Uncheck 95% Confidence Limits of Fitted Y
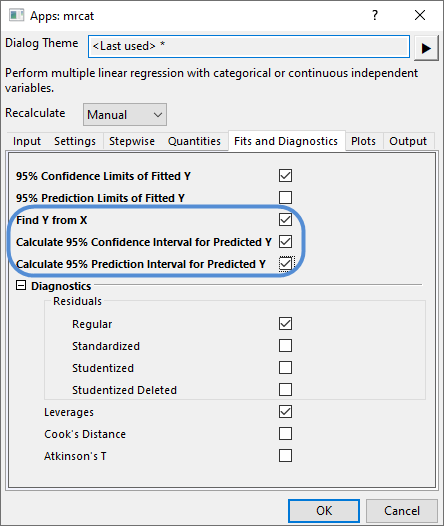Screen dimensions: 444x526 tap(285, 175)
